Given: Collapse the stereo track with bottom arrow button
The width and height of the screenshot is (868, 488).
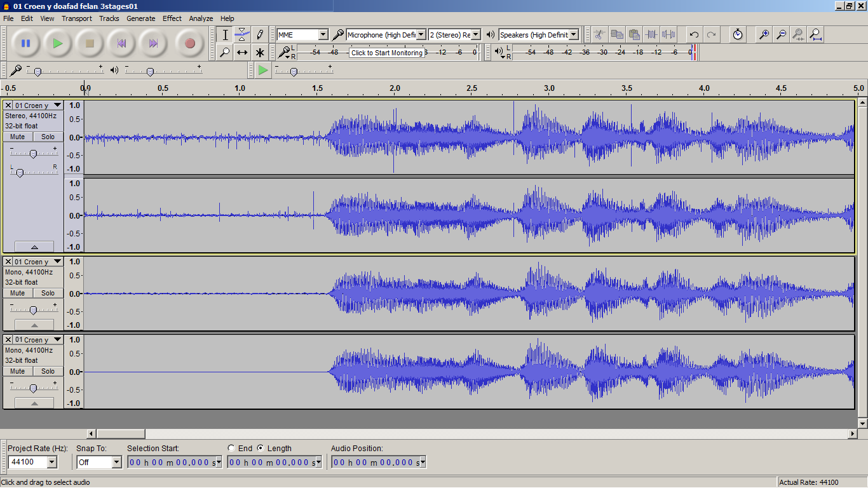Looking at the screenshot, I should [x=34, y=247].
